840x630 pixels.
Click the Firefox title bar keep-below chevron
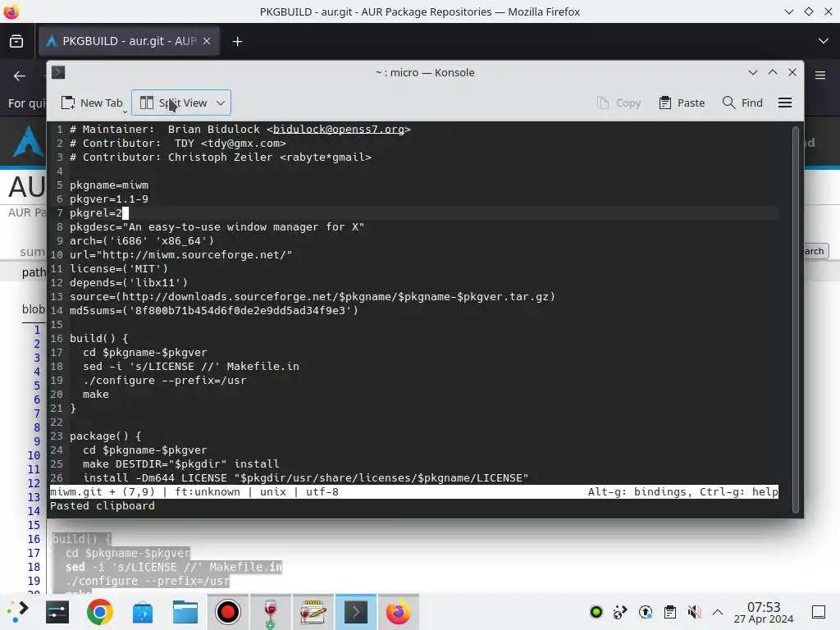tap(788, 11)
